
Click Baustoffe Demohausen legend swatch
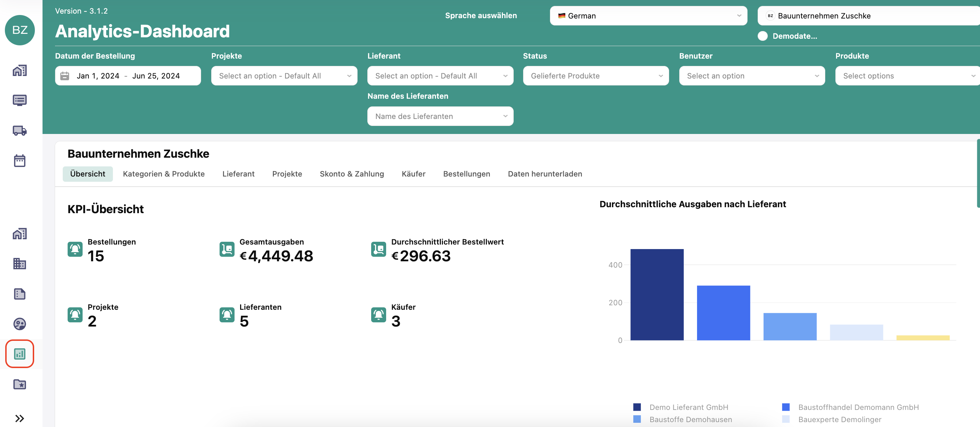(x=637, y=419)
